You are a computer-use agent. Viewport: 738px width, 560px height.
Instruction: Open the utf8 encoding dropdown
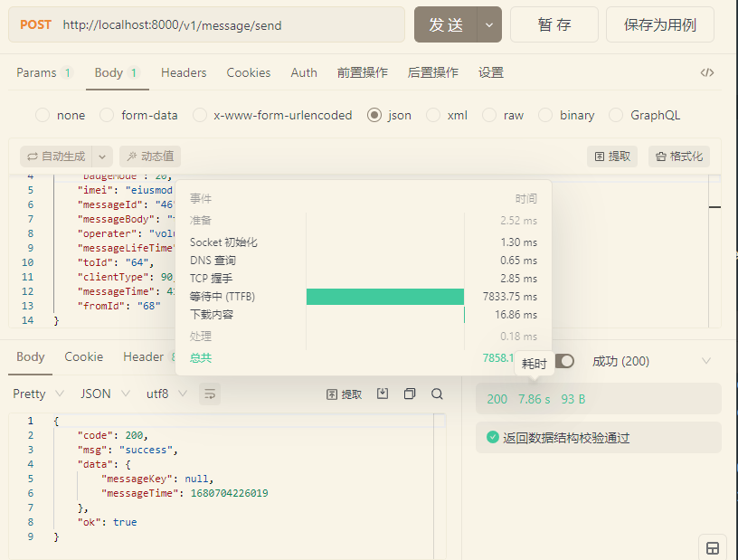pos(166,394)
